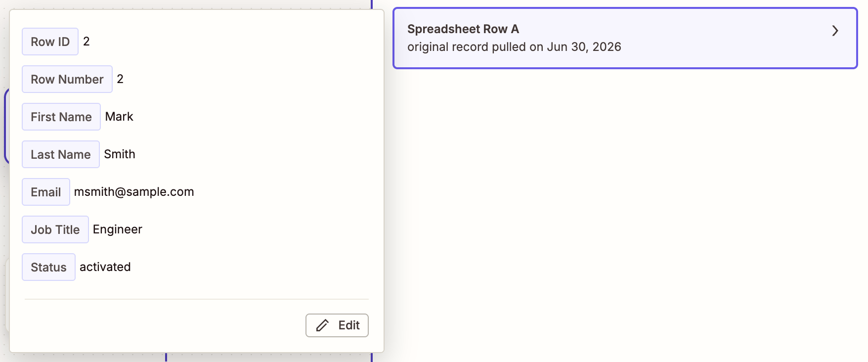Image resolution: width=868 pixels, height=362 pixels.
Task: Click the activated status value
Action: point(105,267)
